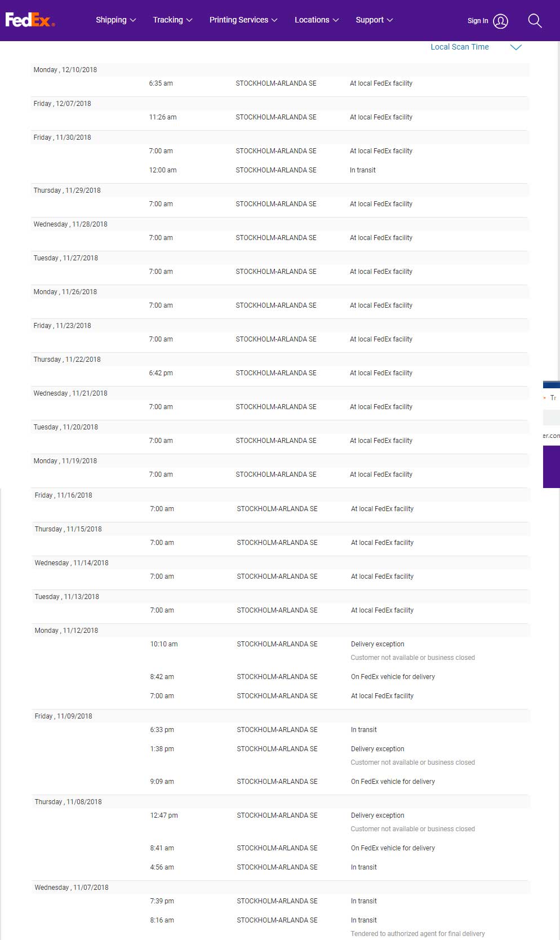
Task: Expand the Locations dropdown
Action: pos(317,20)
